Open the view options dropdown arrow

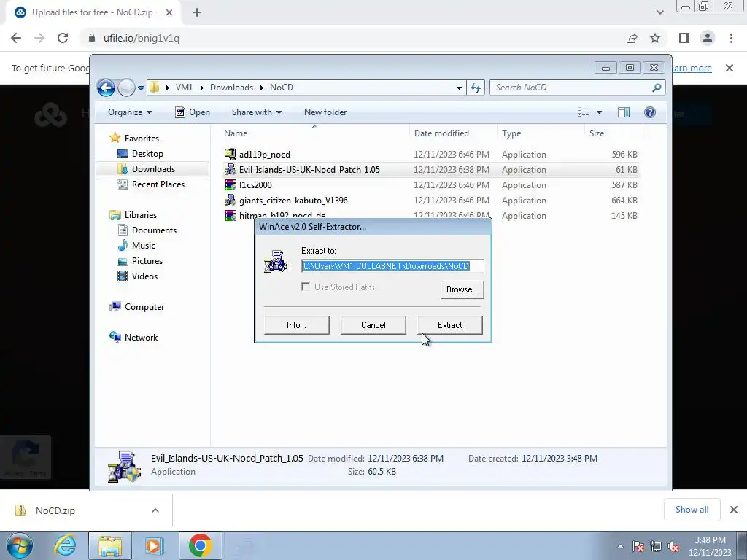pos(600,112)
